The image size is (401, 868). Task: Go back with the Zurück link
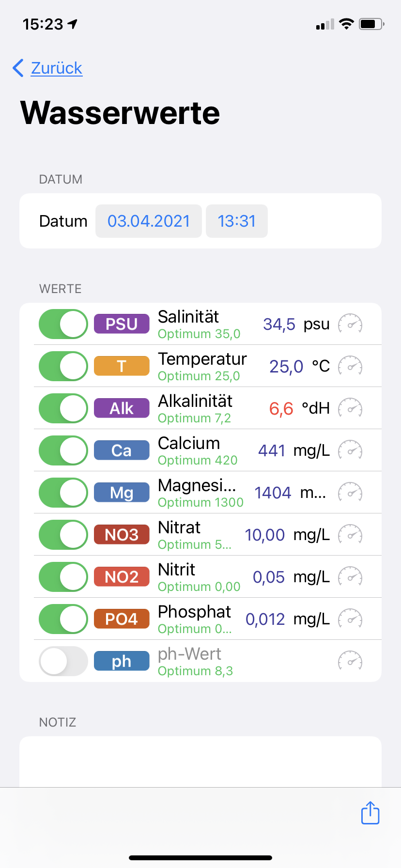(48, 68)
